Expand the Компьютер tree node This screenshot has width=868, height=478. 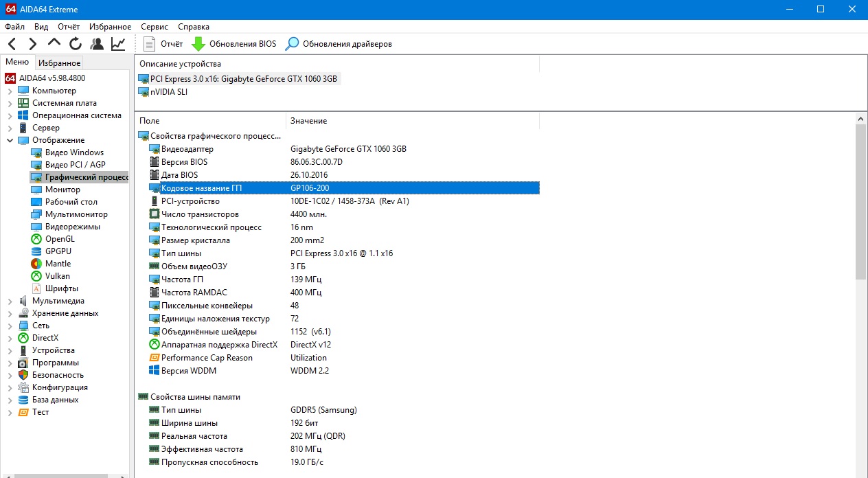pyautogui.click(x=10, y=91)
